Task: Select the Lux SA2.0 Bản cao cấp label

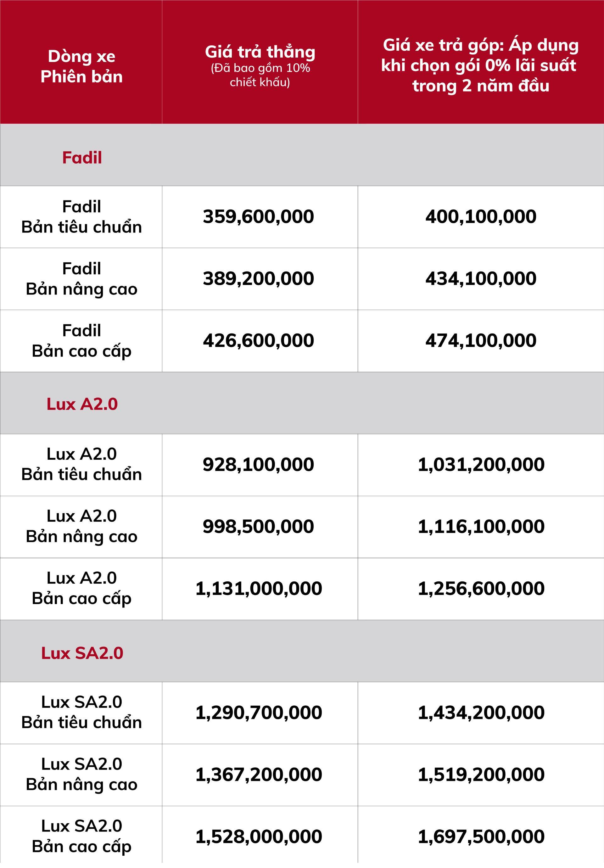Action: (82, 836)
